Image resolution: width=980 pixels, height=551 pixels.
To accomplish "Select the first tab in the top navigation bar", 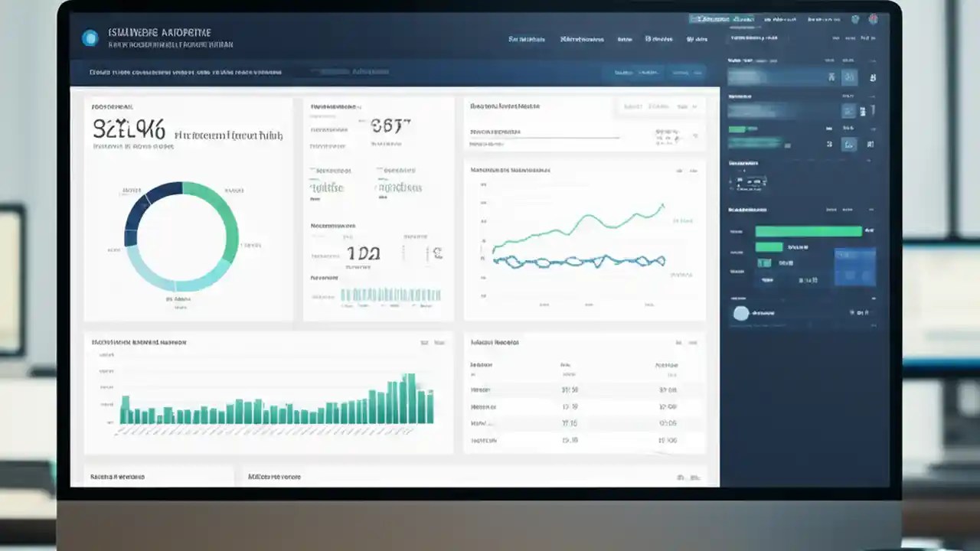I will (525, 38).
